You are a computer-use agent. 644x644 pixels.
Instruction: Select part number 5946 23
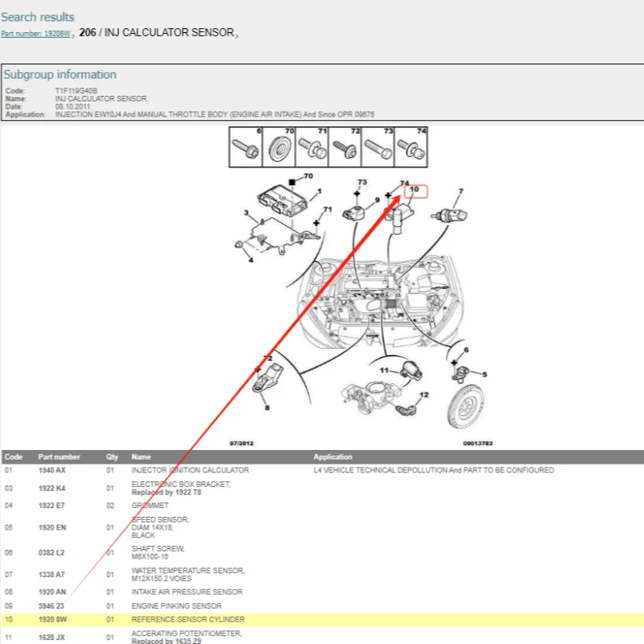pyautogui.click(x=52, y=606)
